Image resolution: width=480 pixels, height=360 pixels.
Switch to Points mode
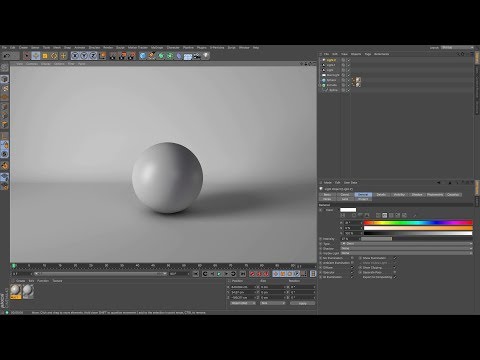(4, 106)
